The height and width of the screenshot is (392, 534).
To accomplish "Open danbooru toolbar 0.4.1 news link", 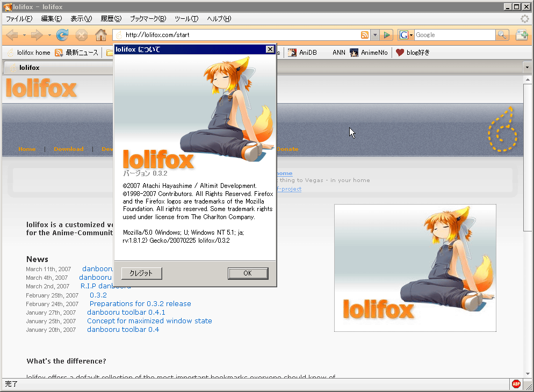I will click(126, 312).
